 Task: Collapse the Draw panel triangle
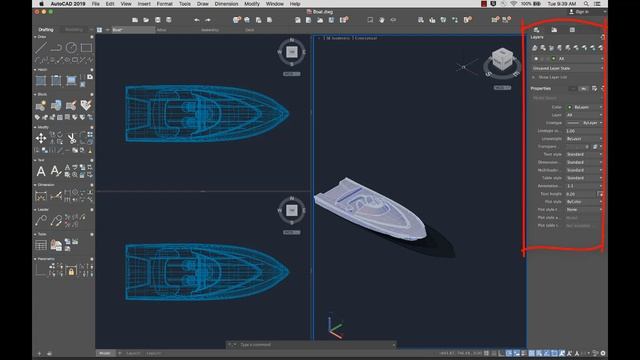click(x=35, y=37)
